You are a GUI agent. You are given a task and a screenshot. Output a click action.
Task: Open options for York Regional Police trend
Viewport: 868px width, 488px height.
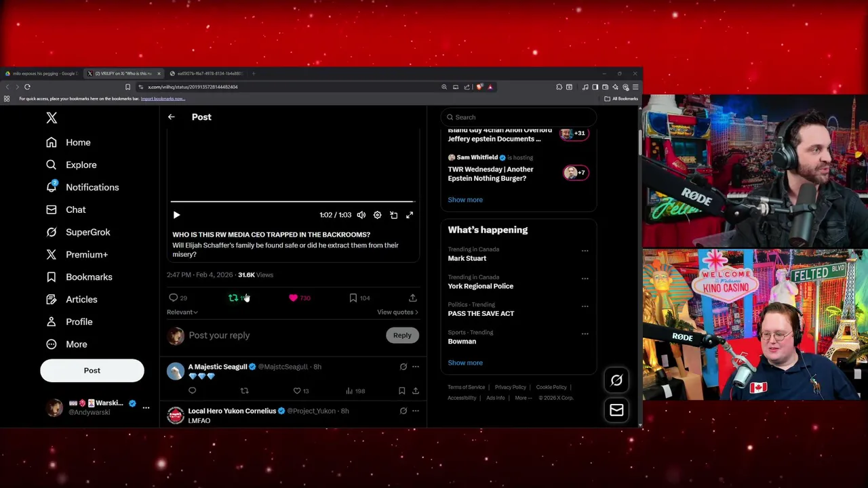pos(585,279)
